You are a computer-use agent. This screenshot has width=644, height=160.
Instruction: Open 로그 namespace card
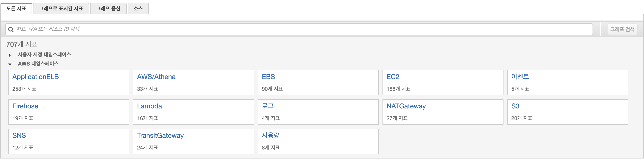pos(318,112)
